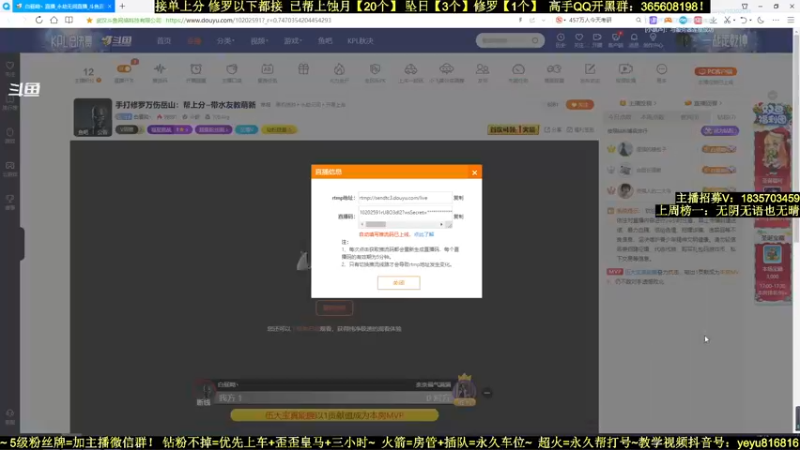The image size is (800, 450).
Task: Click the shield icon in the streamer toolbar
Action: tap(375, 69)
